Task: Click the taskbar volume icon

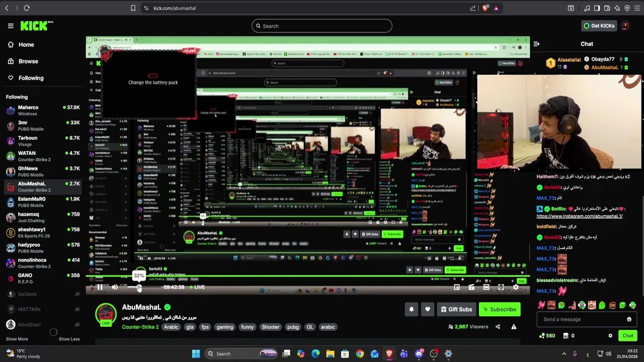Action: pos(608,354)
